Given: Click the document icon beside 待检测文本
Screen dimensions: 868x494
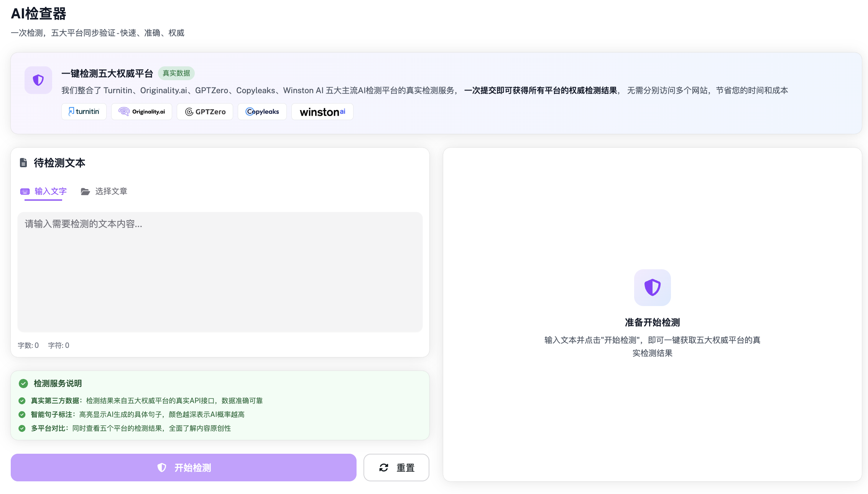Looking at the screenshot, I should click(x=23, y=163).
